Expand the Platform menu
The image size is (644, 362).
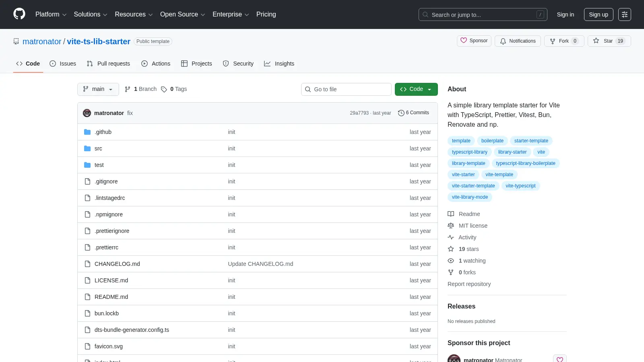51,14
